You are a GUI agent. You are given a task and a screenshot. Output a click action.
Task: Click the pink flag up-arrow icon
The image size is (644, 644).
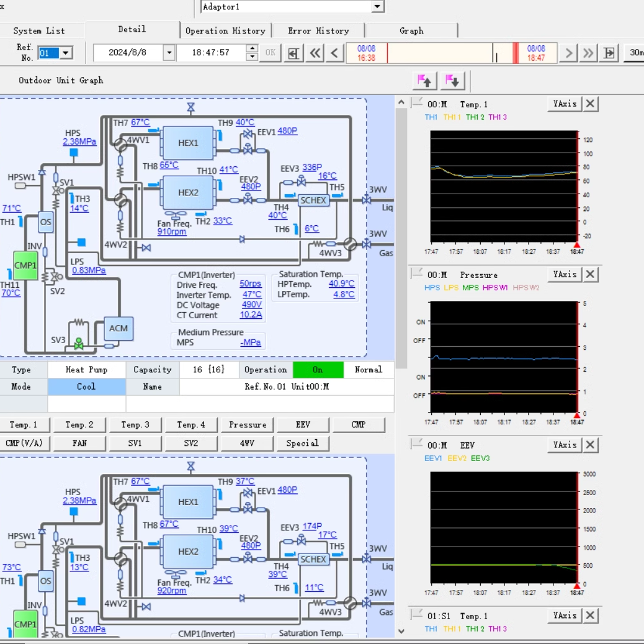point(425,81)
